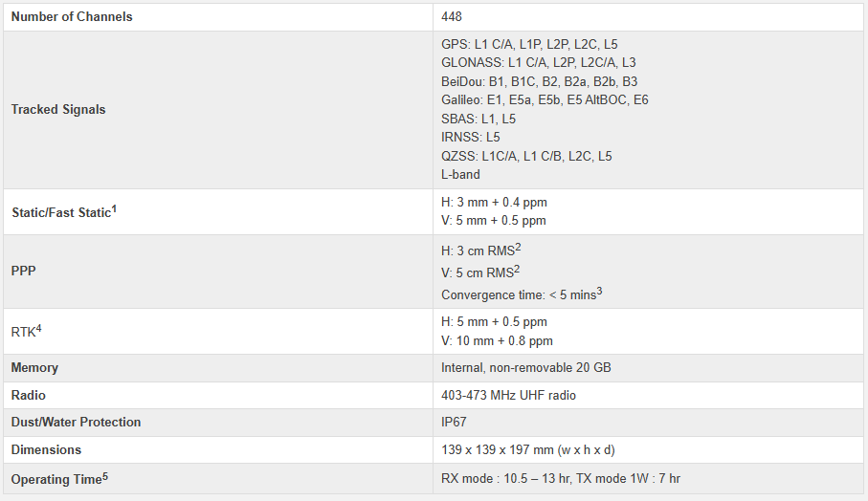Click the "SBAS: L1, L5" line
The width and height of the screenshot is (868, 501).
click(479, 119)
